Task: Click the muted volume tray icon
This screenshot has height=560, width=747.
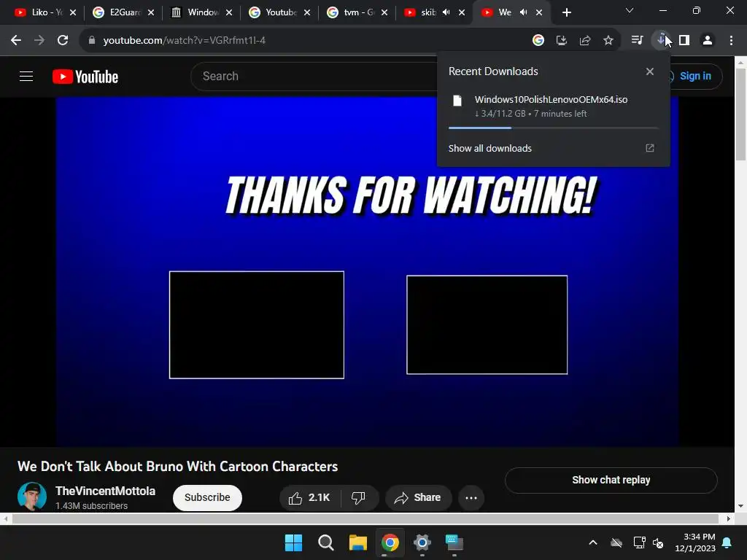Action: pyautogui.click(x=659, y=542)
